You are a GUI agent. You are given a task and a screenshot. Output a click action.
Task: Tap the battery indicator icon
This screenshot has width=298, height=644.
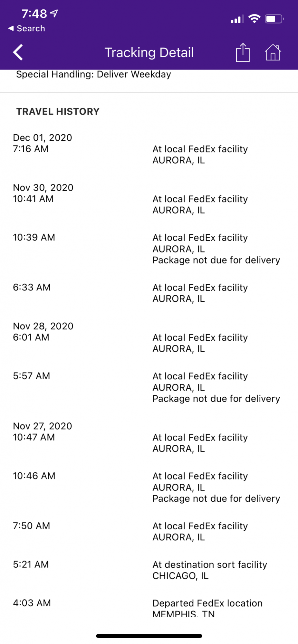274,19
